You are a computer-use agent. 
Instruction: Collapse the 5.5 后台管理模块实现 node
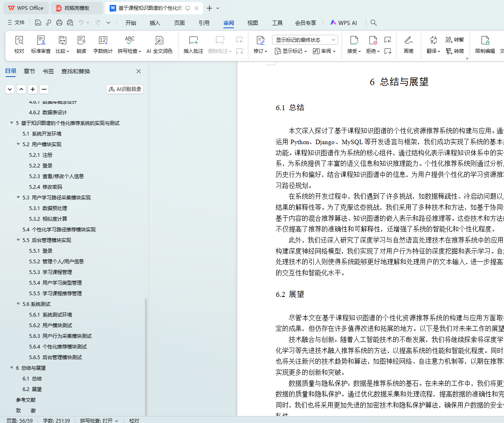18,240
